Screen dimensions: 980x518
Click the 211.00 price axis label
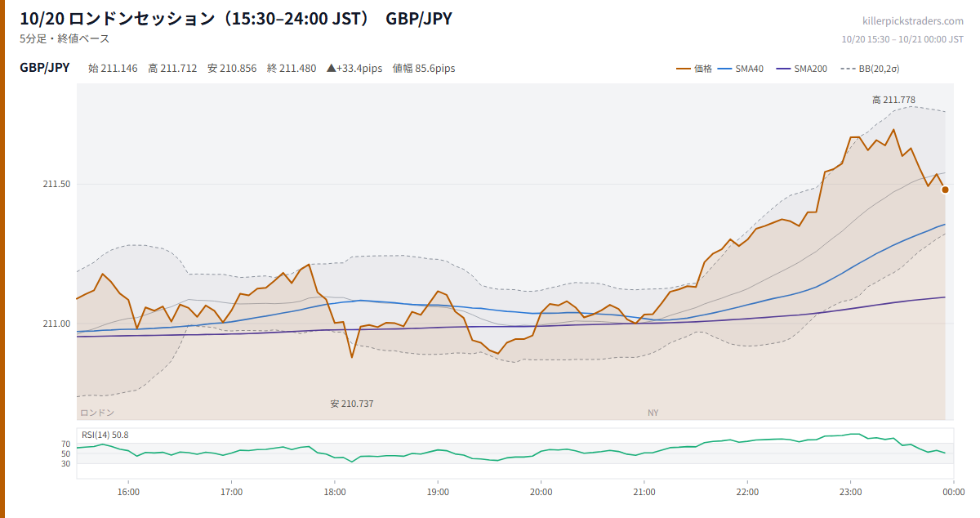coord(56,324)
